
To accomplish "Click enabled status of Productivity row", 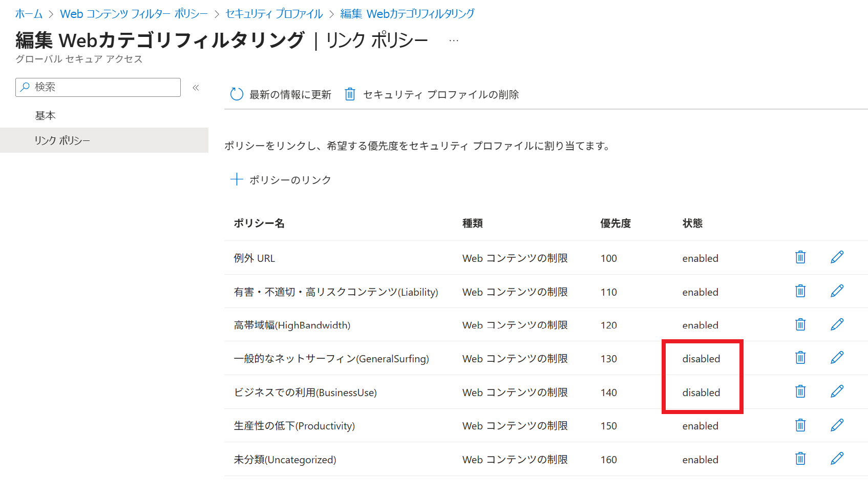I will pyautogui.click(x=700, y=426).
